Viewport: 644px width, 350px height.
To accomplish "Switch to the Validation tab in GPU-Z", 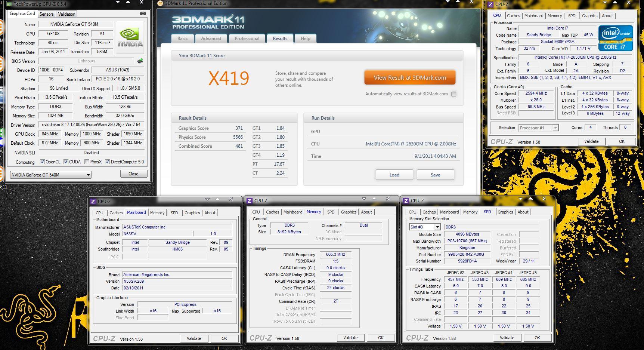I will 67,14.
